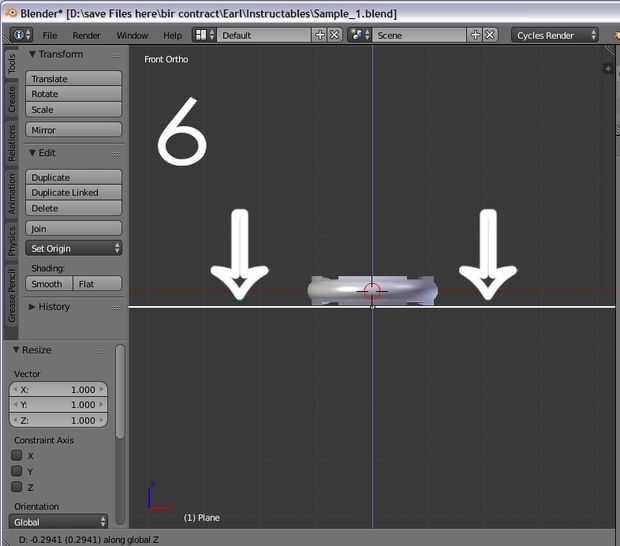Delete the current scene with X icon

(x=490, y=35)
